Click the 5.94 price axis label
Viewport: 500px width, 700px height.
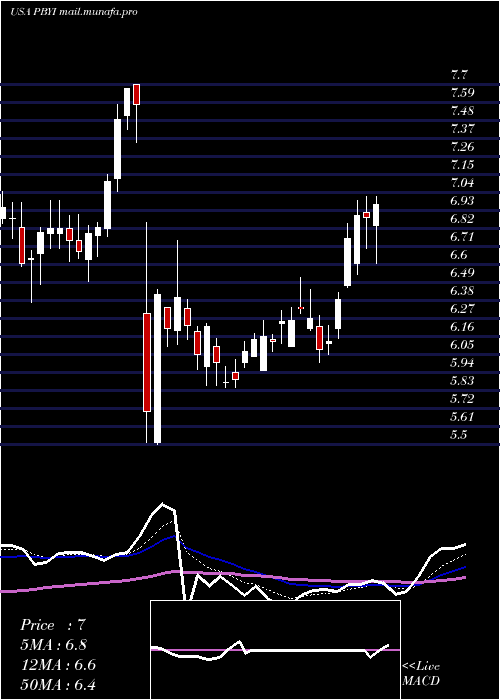click(x=462, y=362)
